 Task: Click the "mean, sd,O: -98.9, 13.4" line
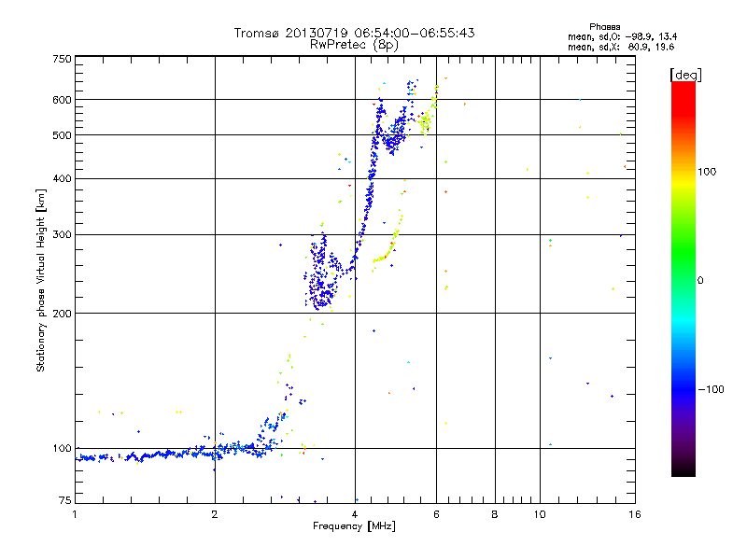pos(622,36)
